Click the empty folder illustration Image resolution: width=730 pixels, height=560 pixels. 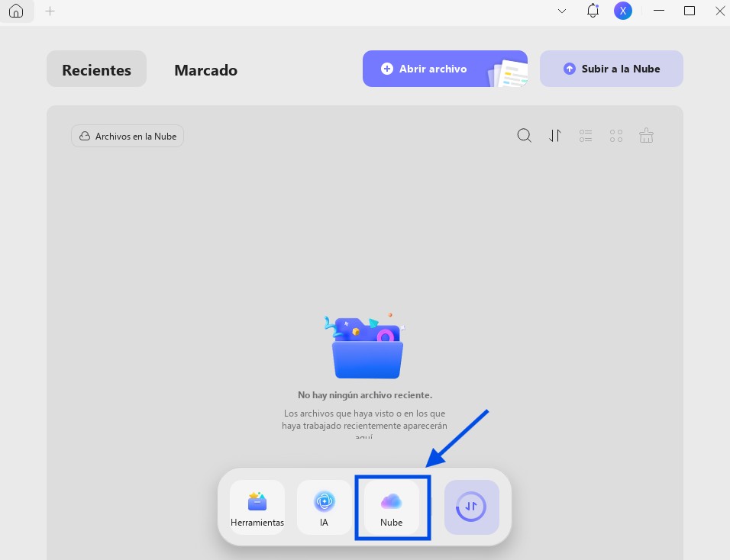[366, 346]
